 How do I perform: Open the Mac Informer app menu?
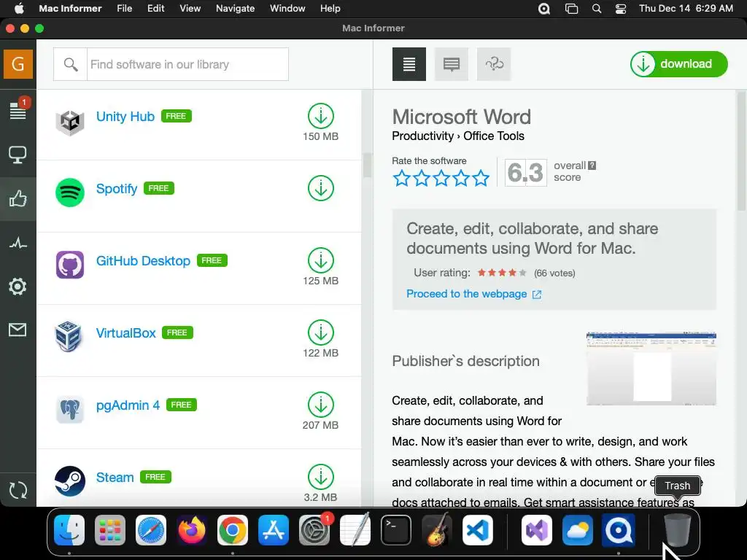click(70, 9)
